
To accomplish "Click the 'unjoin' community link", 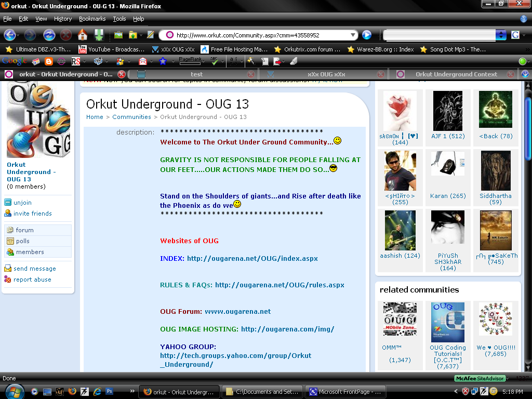I will tap(22, 203).
